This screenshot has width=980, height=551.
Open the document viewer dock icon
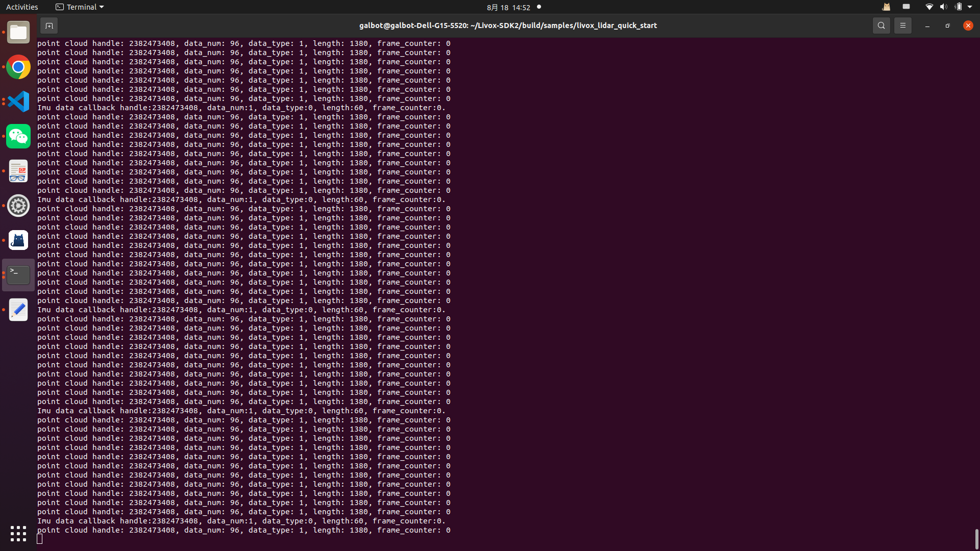pyautogui.click(x=18, y=171)
